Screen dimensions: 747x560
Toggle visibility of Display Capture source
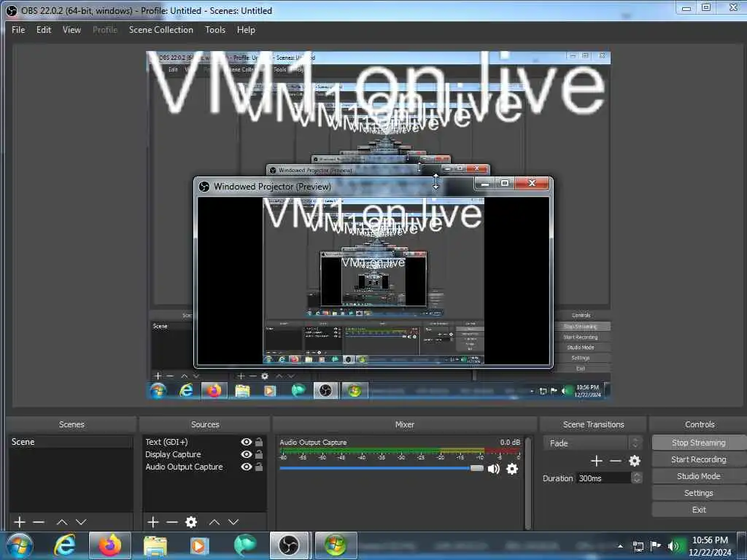[x=247, y=454]
